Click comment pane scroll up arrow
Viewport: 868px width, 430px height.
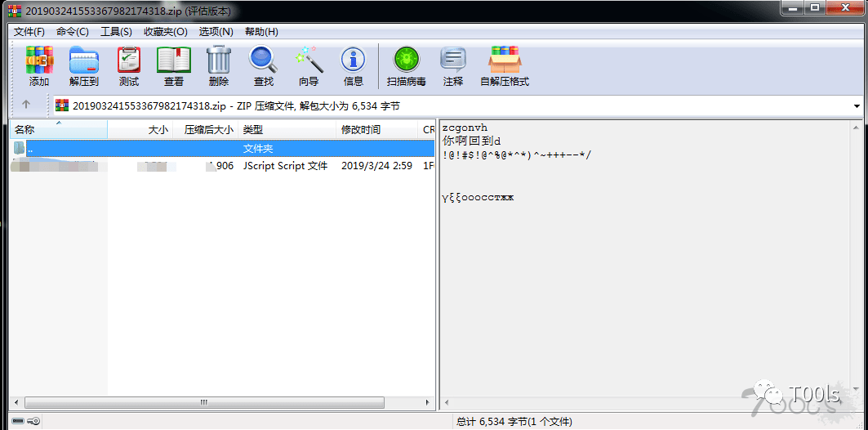(x=857, y=127)
